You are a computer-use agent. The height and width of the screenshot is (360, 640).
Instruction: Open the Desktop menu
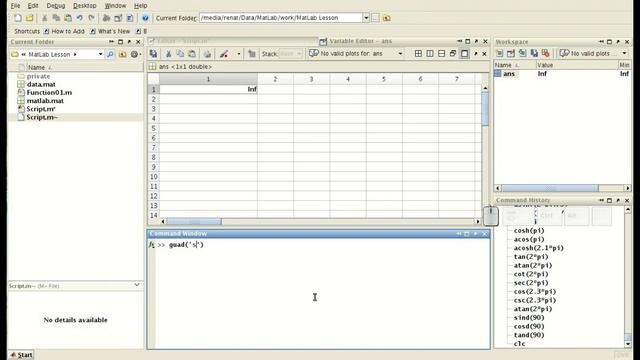[84, 6]
